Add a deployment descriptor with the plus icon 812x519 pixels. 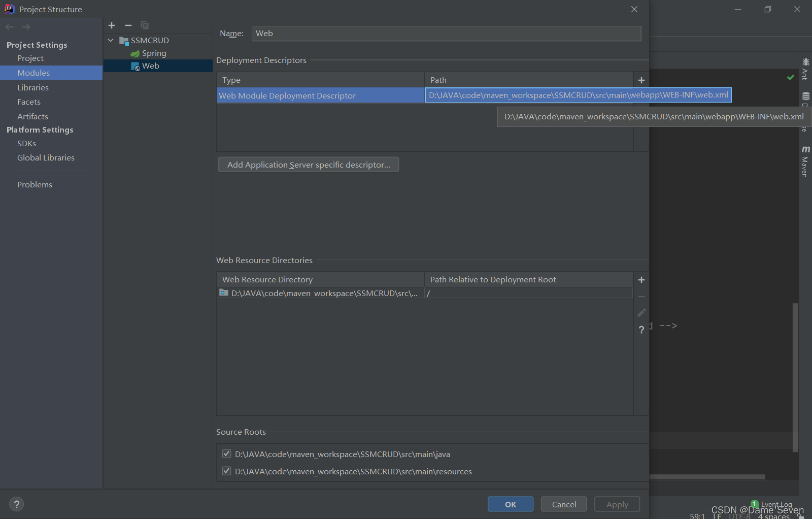coord(641,80)
